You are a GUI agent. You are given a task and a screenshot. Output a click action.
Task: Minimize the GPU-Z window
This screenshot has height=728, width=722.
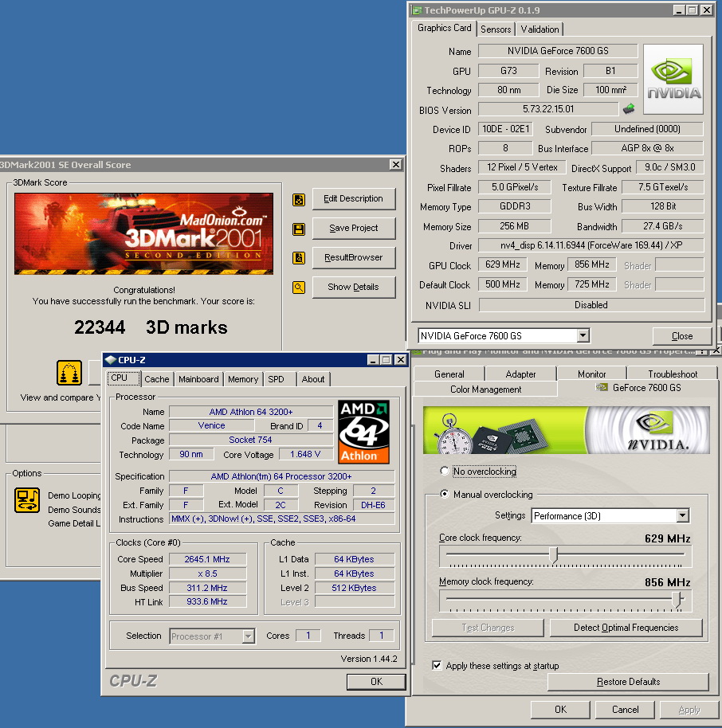click(x=679, y=10)
